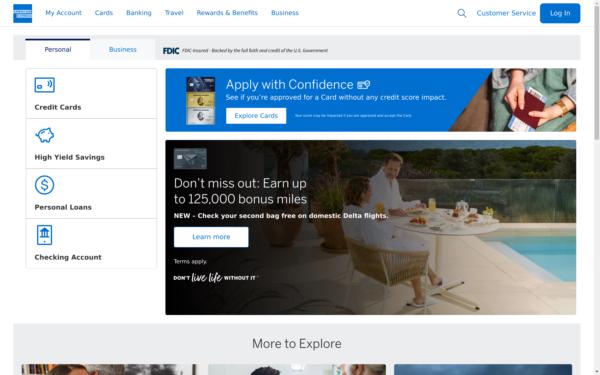600x375 pixels.
Task: Click the passport photo in blue banner
Action: coord(513,100)
